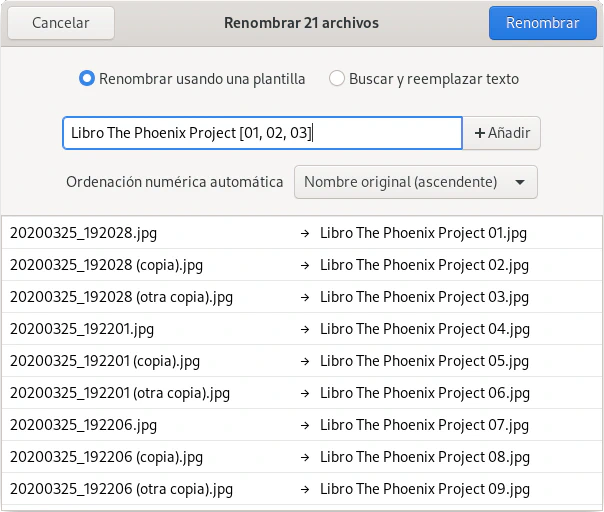Select row 20200325_192206.jpg

[x=84, y=425]
